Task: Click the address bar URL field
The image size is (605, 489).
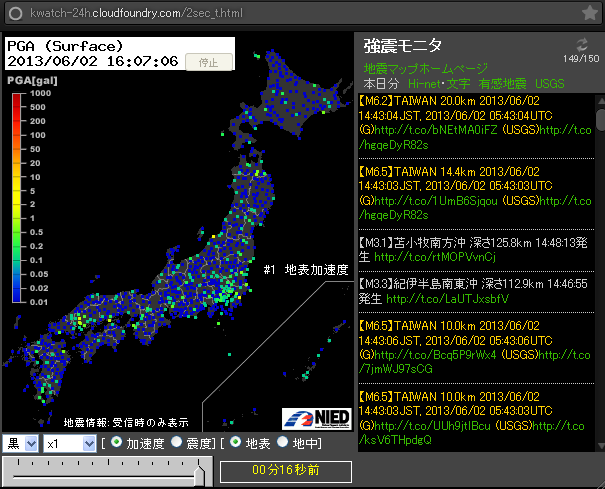Action: click(301, 13)
